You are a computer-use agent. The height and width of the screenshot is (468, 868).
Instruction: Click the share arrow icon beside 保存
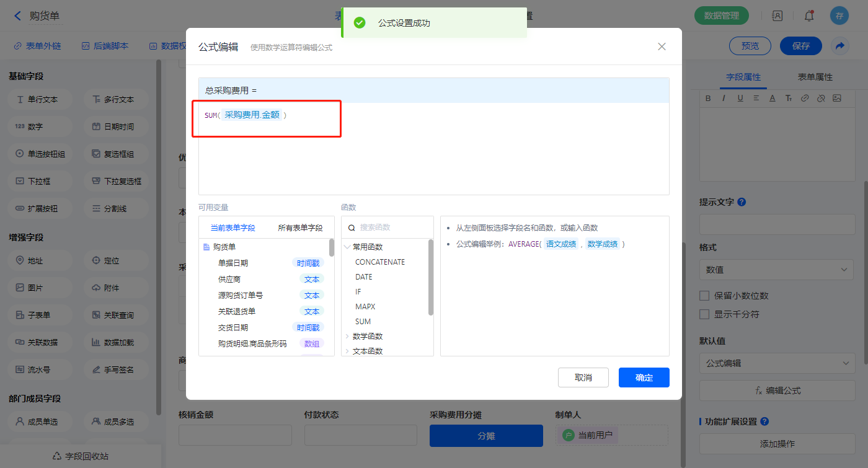pyautogui.click(x=839, y=46)
